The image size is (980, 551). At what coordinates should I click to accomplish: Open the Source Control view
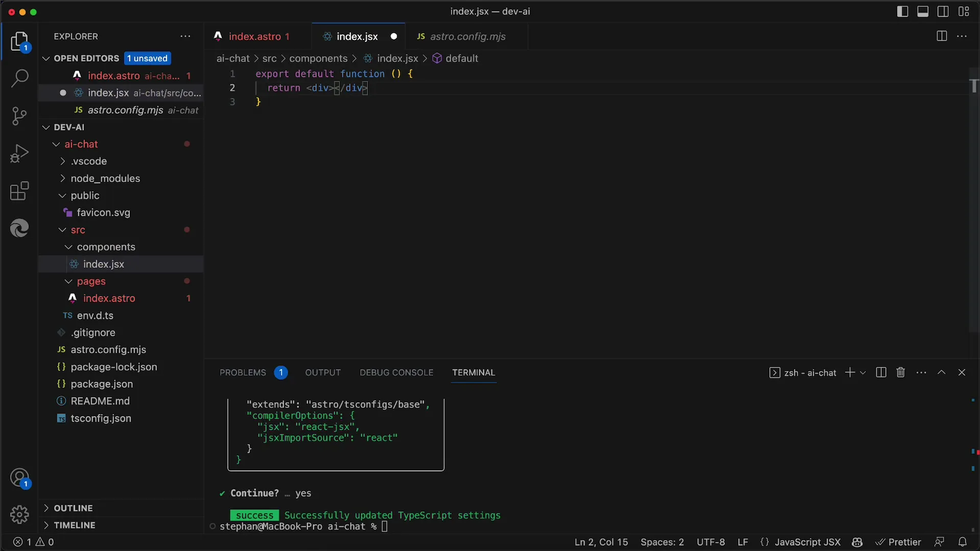(19, 116)
